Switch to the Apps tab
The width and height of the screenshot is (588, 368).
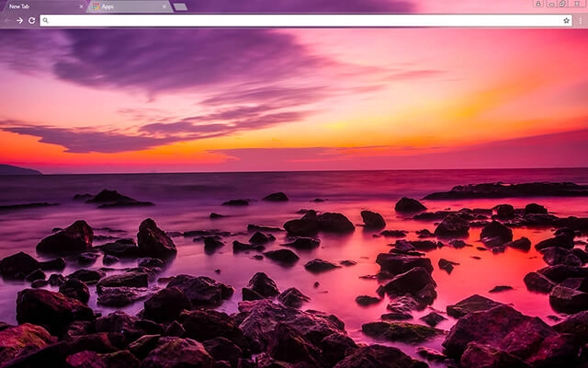point(130,6)
